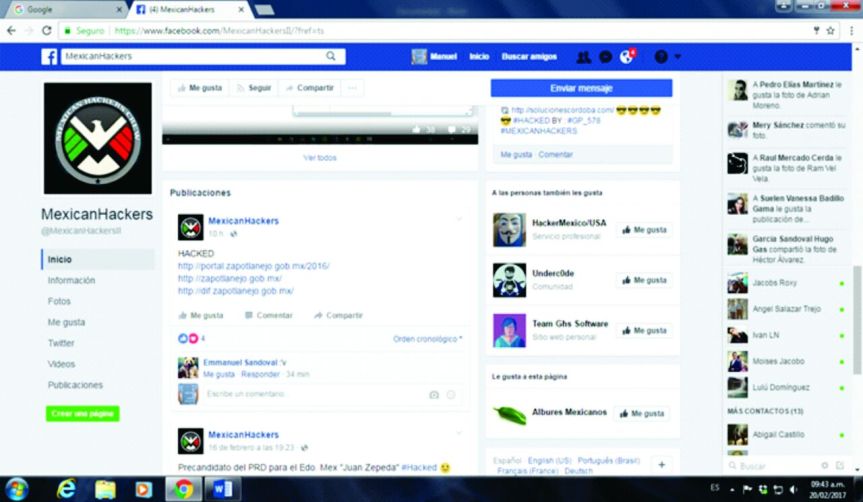Click the plus button beside languages
This screenshot has height=502, width=863.
click(662, 465)
